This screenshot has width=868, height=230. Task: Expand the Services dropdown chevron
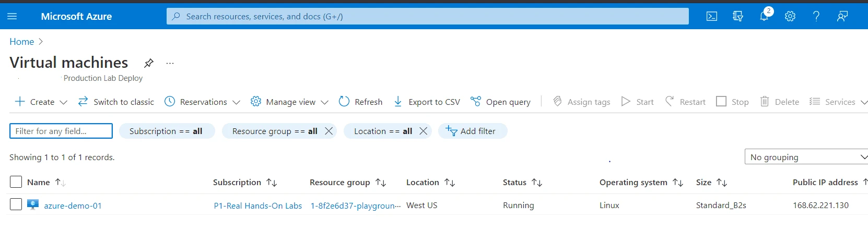click(864, 102)
